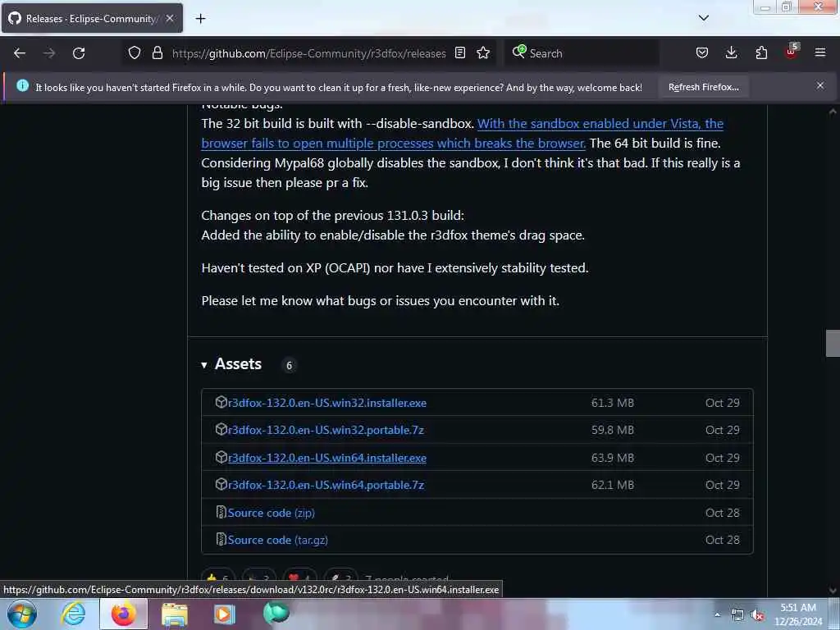Open the tracking protection shield icon
840x630 pixels.
pos(135,53)
